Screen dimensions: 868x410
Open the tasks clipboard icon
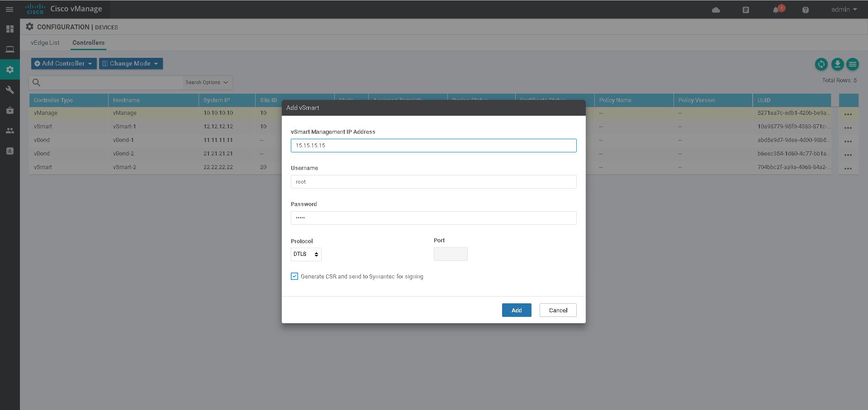tap(746, 9)
